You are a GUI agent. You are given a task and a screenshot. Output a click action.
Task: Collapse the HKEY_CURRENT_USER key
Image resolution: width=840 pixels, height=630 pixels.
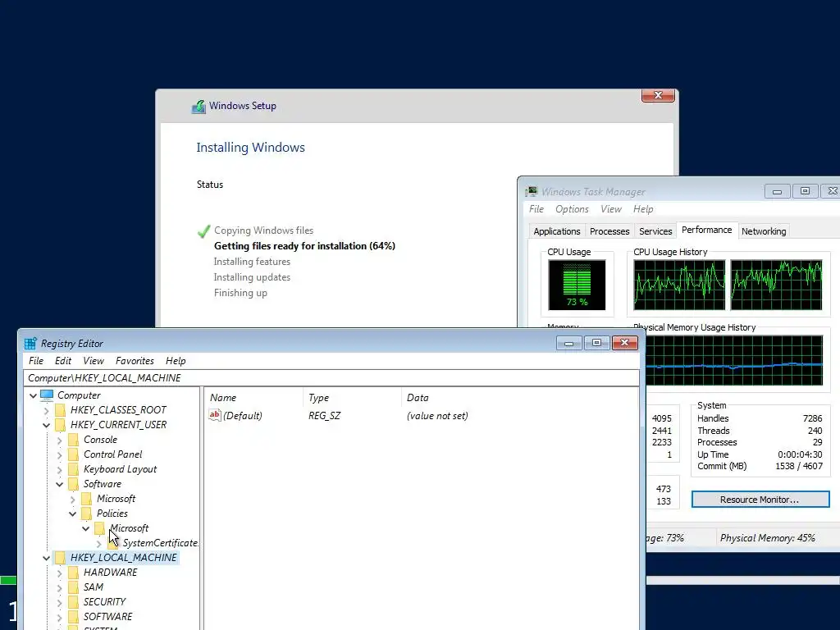pyautogui.click(x=46, y=426)
